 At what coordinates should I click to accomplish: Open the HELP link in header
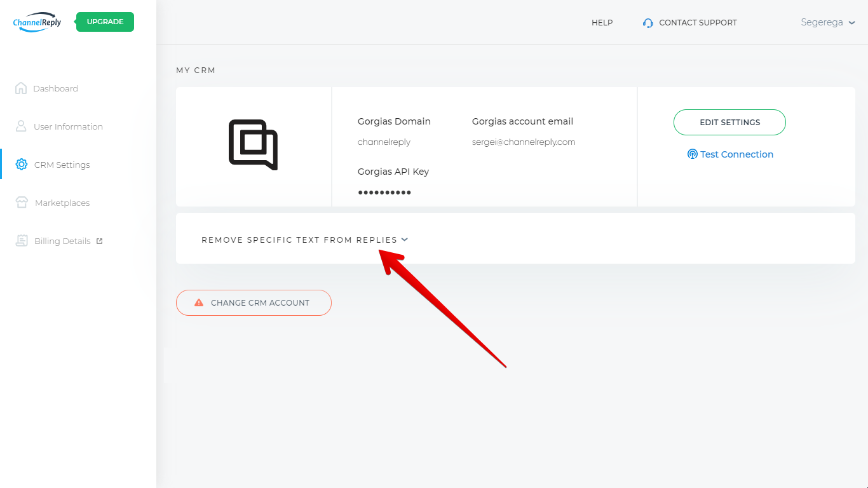[x=602, y=22]
